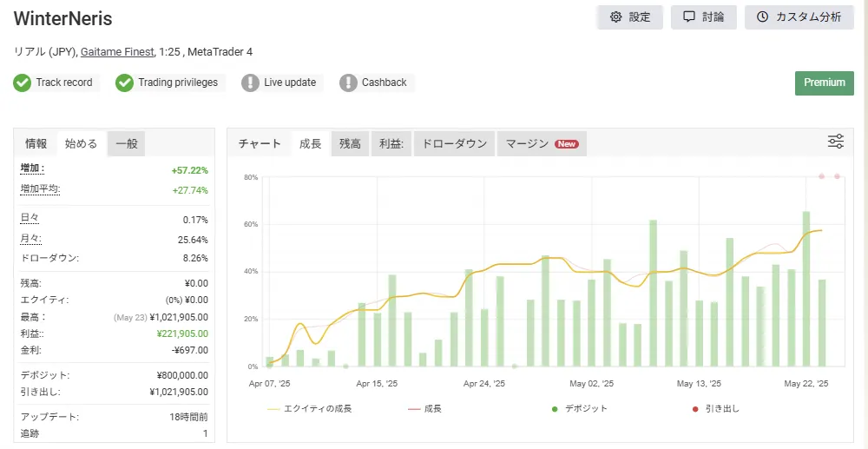This screenshot has width=868, height=449.
Task: Open chart filter settings sliders icon
Action: coord(836,142)
